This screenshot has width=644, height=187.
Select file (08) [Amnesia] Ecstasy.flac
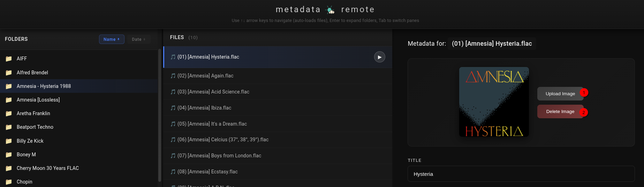coord(278,172)
